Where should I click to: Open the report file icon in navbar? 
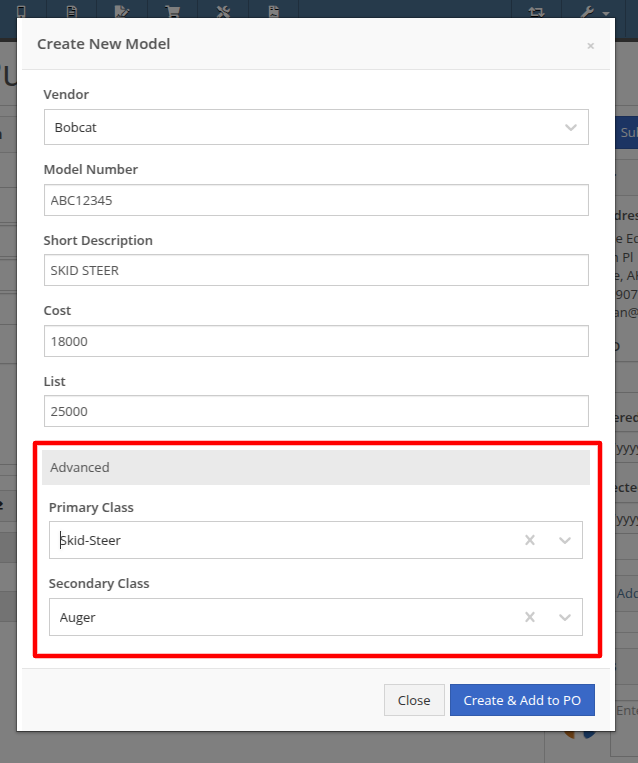pos(274,11)
